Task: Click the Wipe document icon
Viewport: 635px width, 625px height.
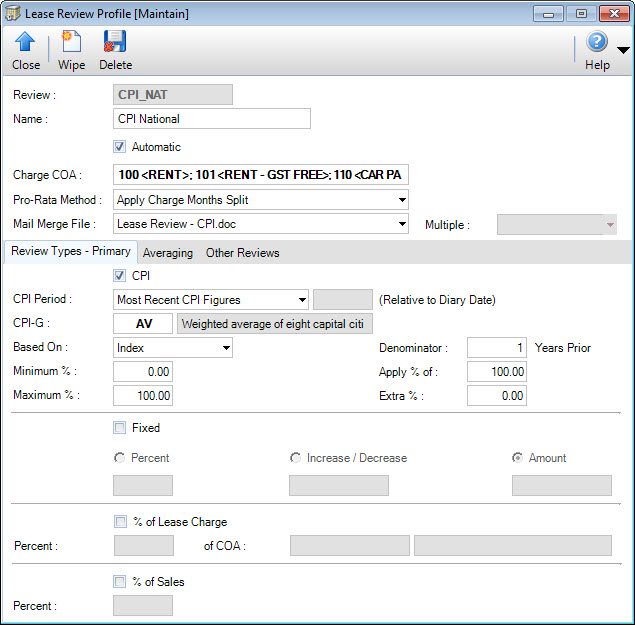Action: click(71, 42)
